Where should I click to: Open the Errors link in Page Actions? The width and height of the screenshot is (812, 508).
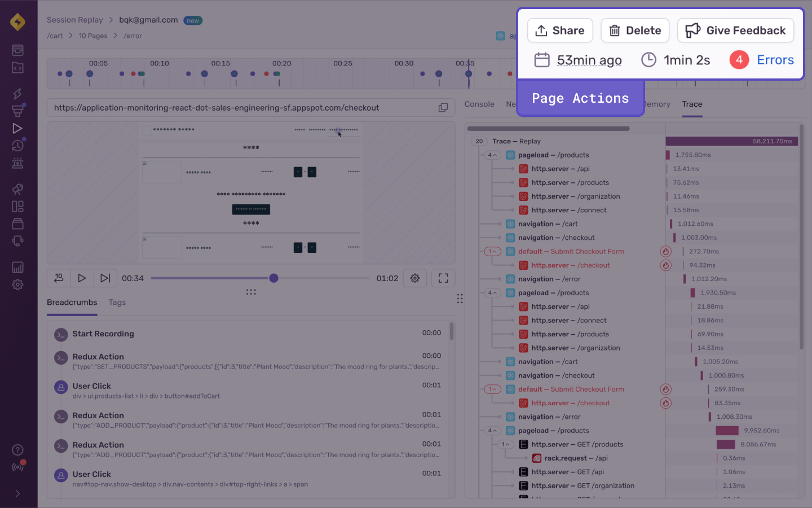pyautogui.click(x=775, y=60)
